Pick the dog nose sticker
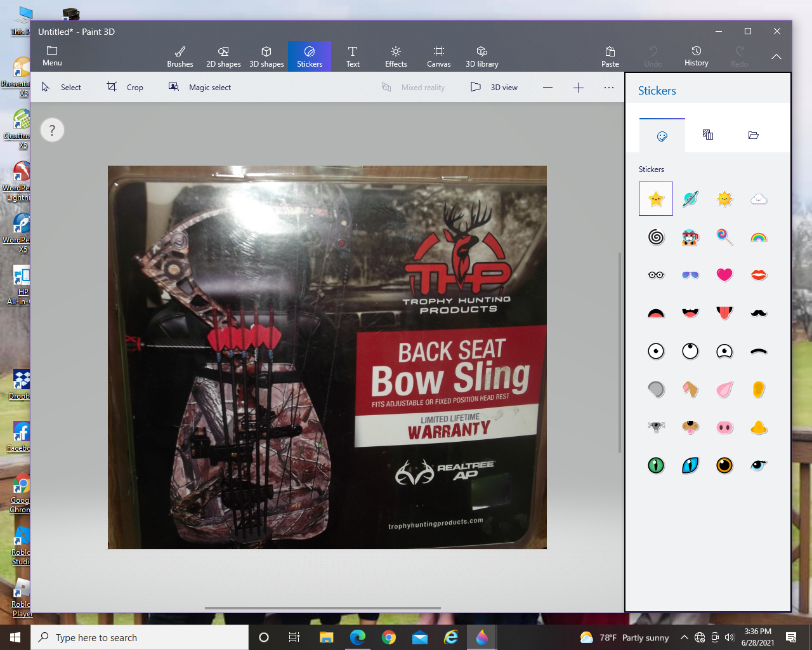The image size is (812, 650). [690, 427]
